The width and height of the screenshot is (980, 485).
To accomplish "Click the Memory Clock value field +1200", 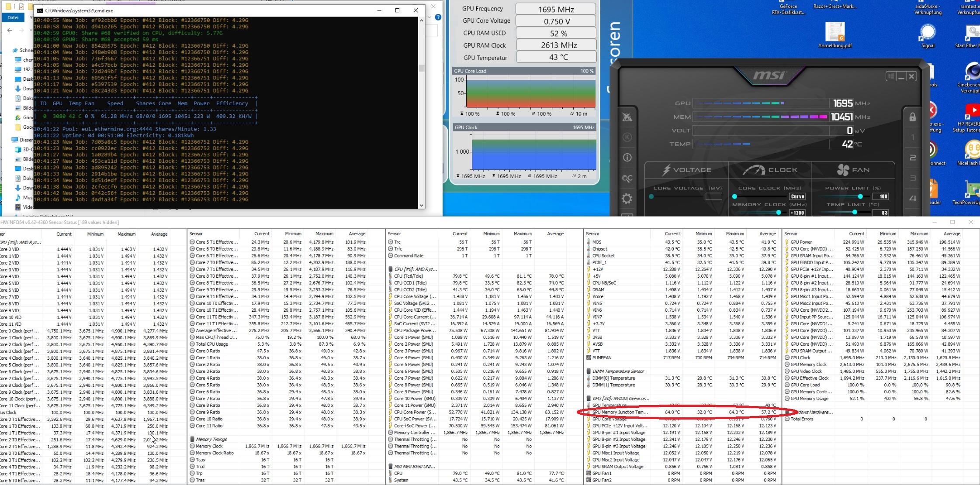I will [x=797, y=213].
